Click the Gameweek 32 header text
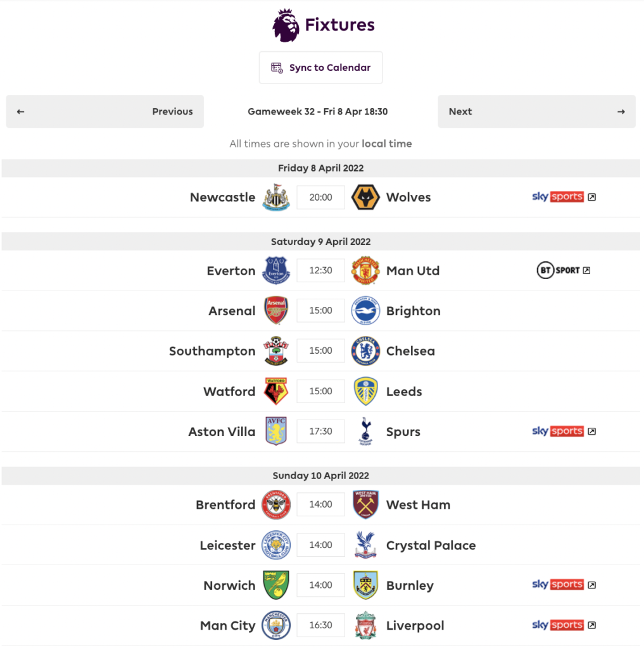This screenshot has width=644, height=648. 318,111
